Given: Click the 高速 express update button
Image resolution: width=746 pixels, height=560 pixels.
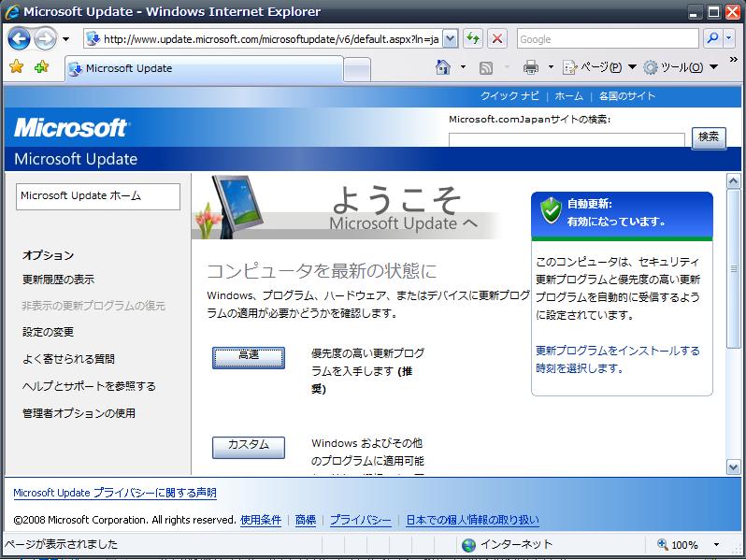Looking at the screenshot, I should [249, 358].
